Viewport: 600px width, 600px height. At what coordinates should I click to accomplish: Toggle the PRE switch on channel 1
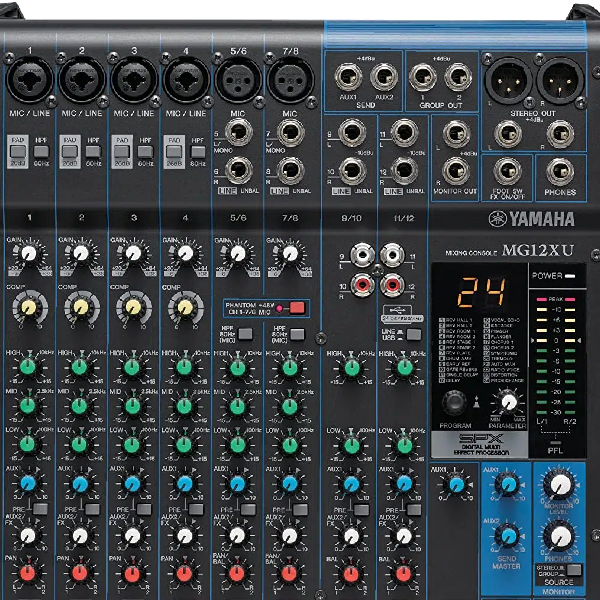(40, 509)
